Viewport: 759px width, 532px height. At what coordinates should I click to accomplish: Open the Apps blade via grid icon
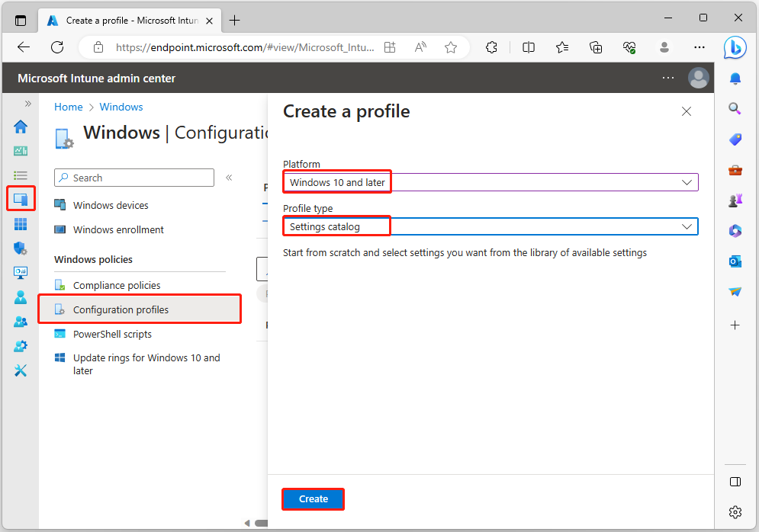(x=21, y=223)
